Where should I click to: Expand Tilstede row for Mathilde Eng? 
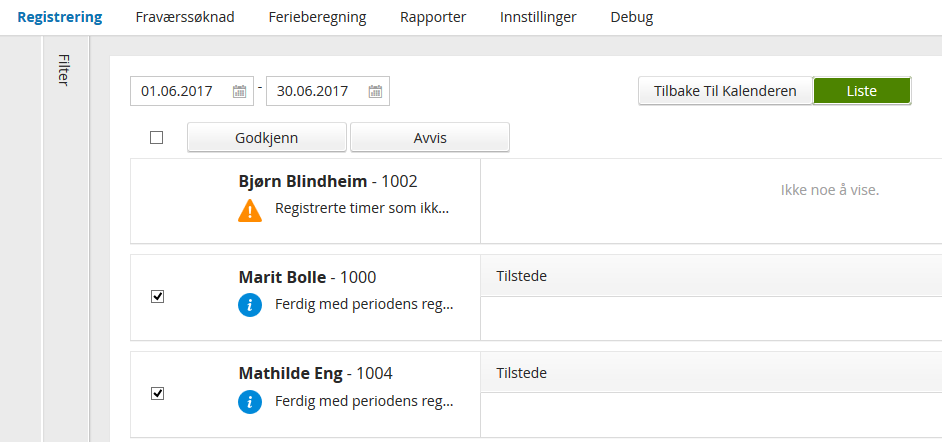click(x=710, y=373)
